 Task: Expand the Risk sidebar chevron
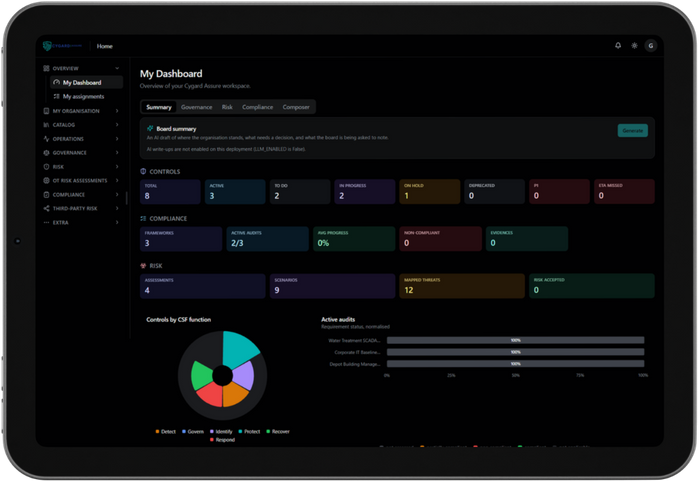(117, 167)
